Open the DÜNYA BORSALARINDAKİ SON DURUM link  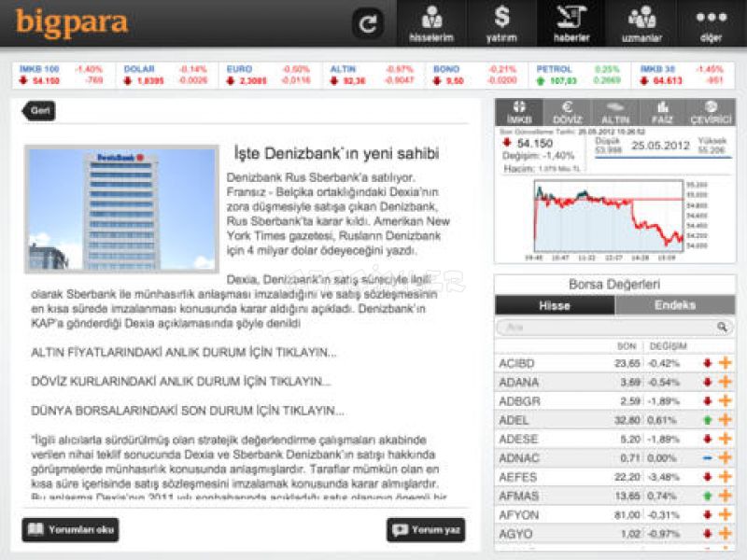pos(188,411)
